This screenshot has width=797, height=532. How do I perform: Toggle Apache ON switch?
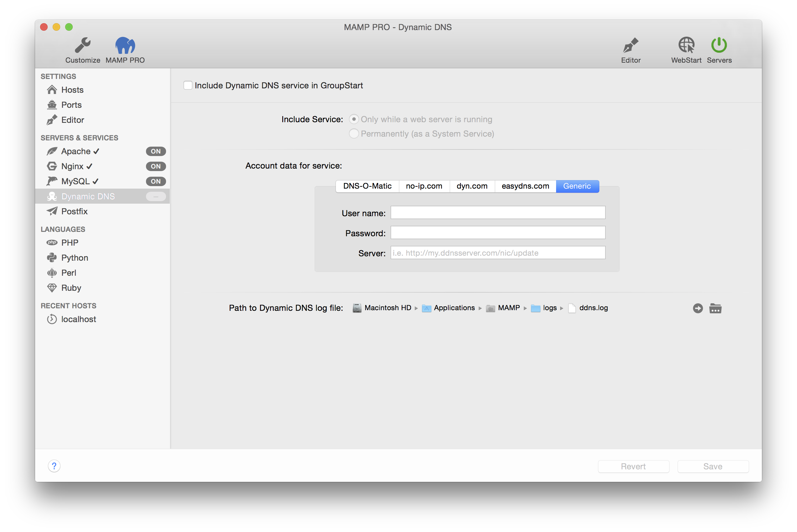[156, 151]
